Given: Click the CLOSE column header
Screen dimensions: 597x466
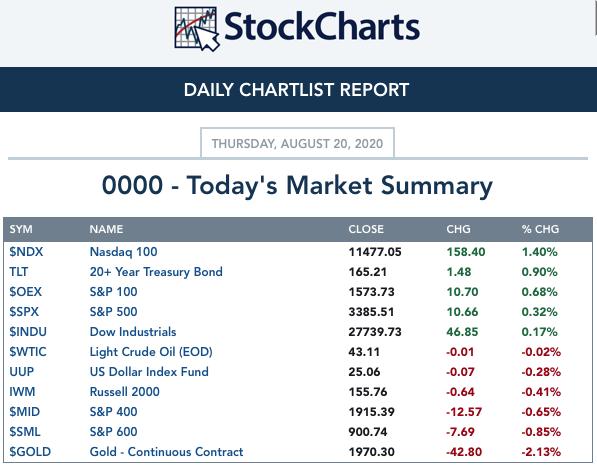Looking at the screenshot, I should click(x=366, y=229).
